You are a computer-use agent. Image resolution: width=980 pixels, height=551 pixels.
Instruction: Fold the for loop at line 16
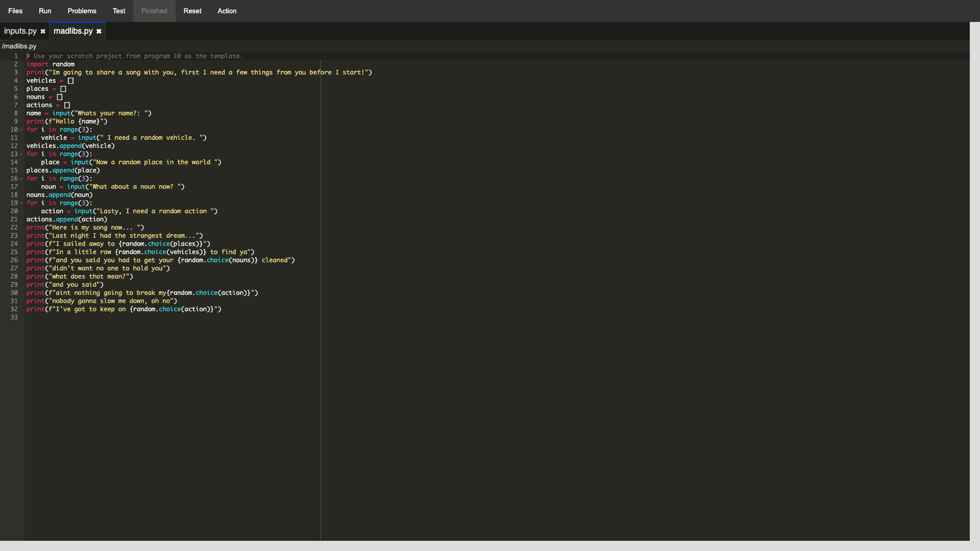pyautogui.click(x=21, y=179)
